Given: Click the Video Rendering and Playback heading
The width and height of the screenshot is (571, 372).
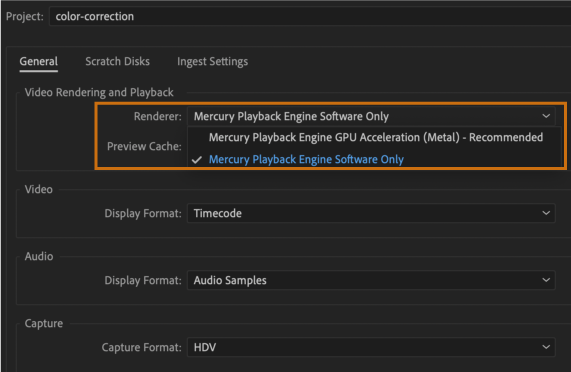Looking at the screenshot, I should click(x=99, y=92).
